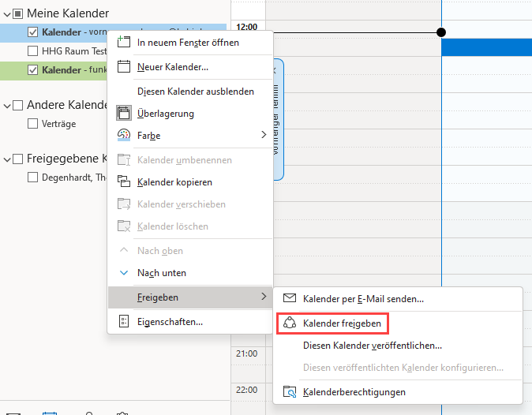Click the 12:00 time label
Viewport: 532px width, 415px height.
coord(246,27)
